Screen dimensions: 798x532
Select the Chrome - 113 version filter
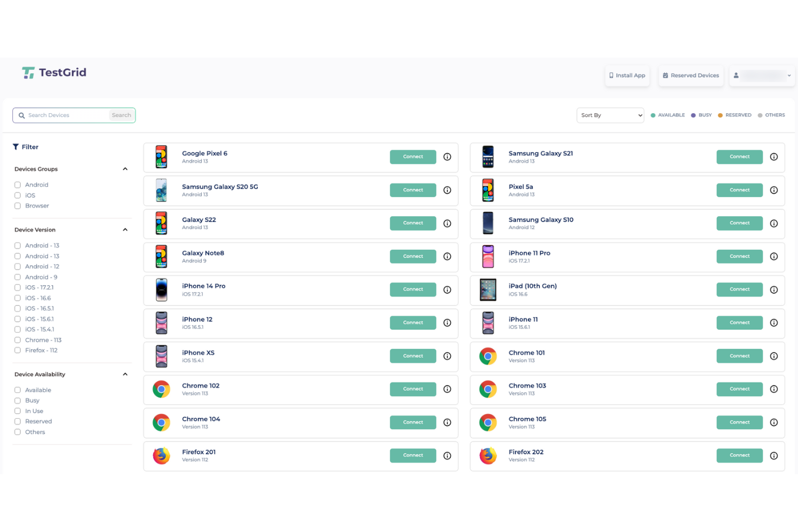click(17, 340)
